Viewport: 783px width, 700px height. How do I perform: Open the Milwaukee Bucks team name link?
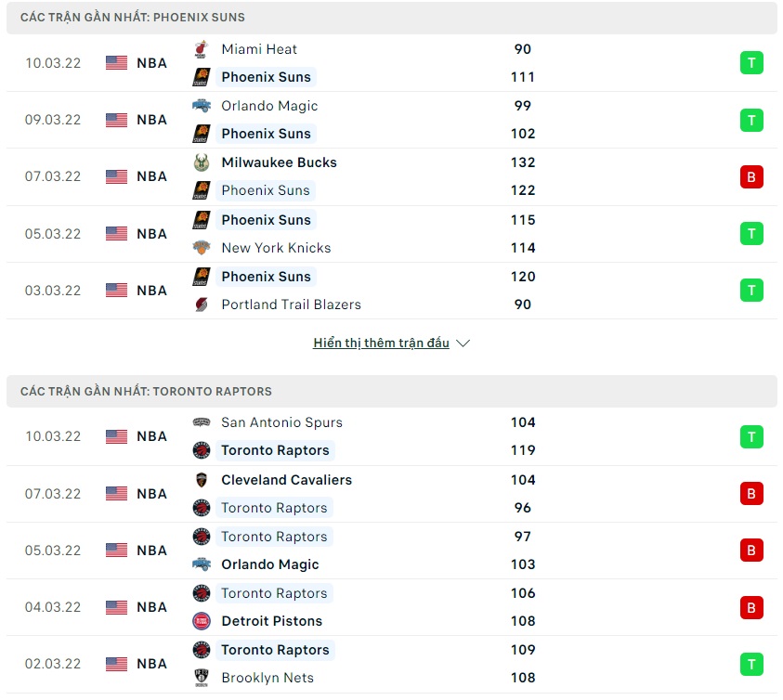[279, 162]
